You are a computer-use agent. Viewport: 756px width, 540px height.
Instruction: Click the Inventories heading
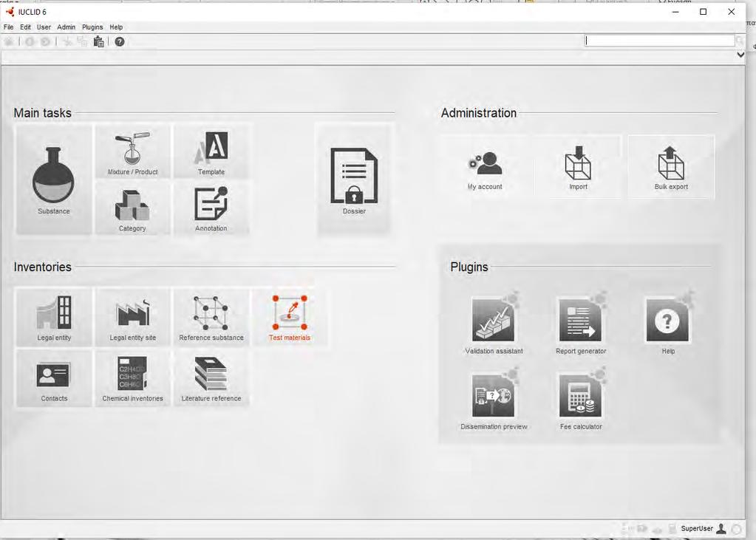(42, 267)
